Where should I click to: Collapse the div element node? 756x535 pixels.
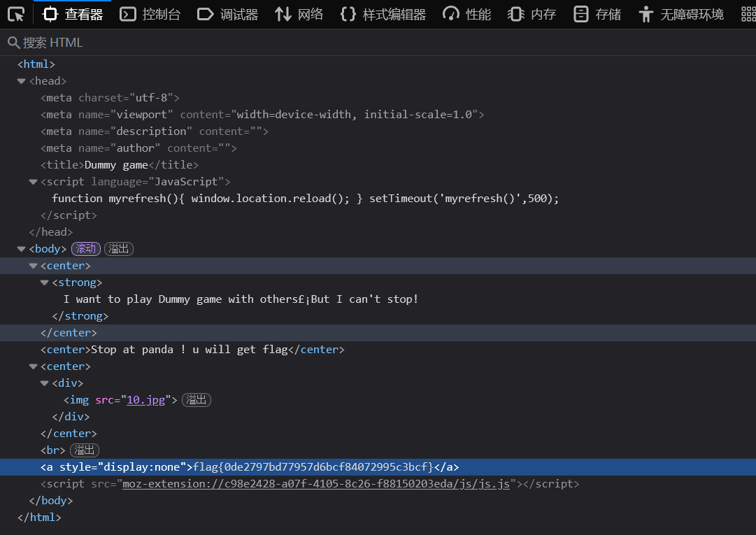coord(44,383)
